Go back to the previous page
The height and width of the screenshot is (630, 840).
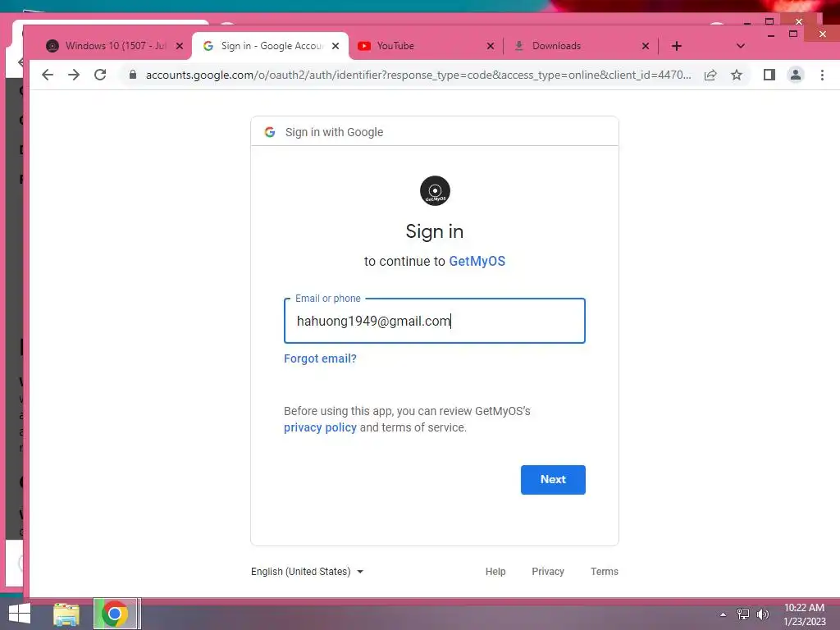tap(48, 75)
